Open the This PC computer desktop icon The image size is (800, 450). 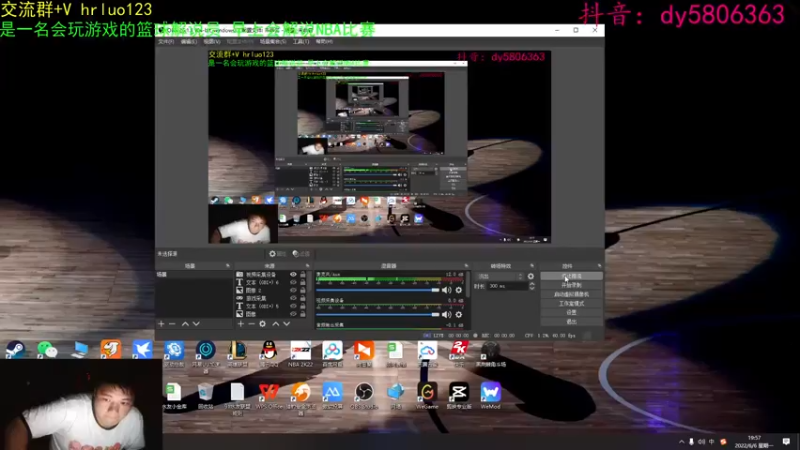pos(79,350)
